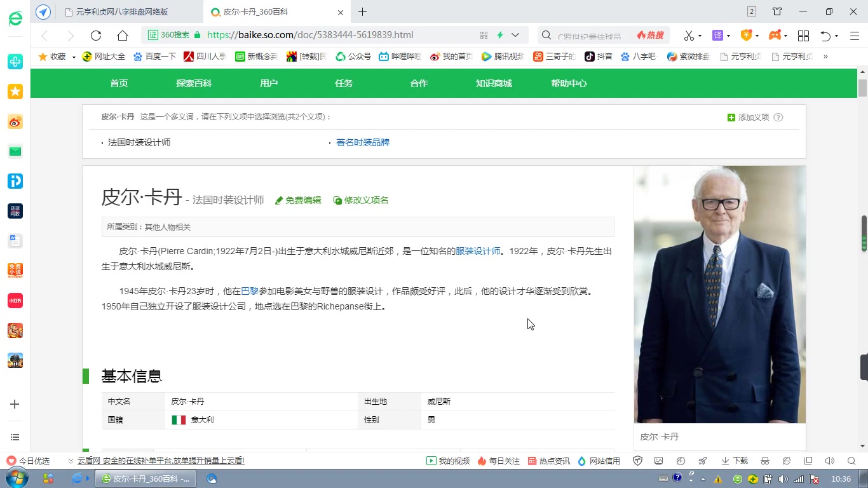
Task: Click the sidebar green mail icon
Action: point(15,151)
